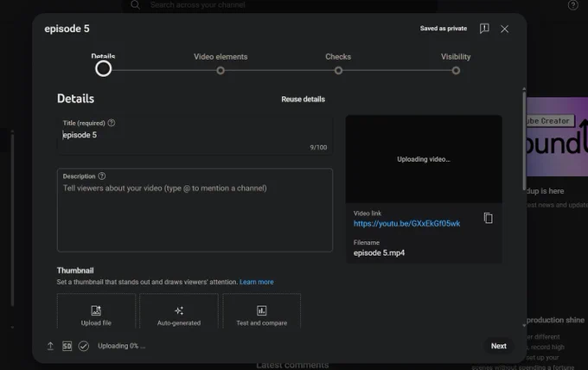
Task: Open the thumbnail Learn more link
Action: [257, 282]
